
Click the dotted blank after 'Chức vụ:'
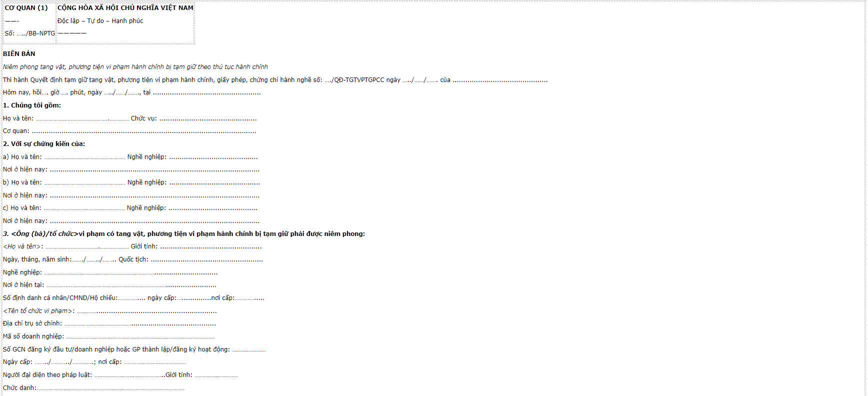click(x=208, y=119)
